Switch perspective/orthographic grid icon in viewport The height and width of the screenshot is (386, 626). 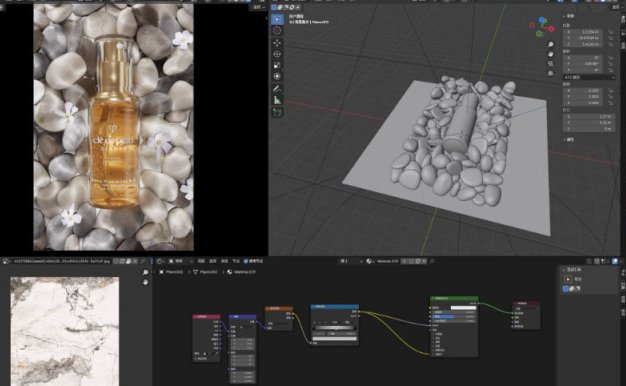tap(551, 73)
